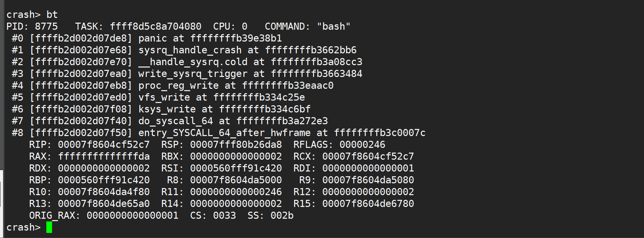Click ksys_write in frame #6
Screen dimensions: 644x238
[x=167, y=109]
